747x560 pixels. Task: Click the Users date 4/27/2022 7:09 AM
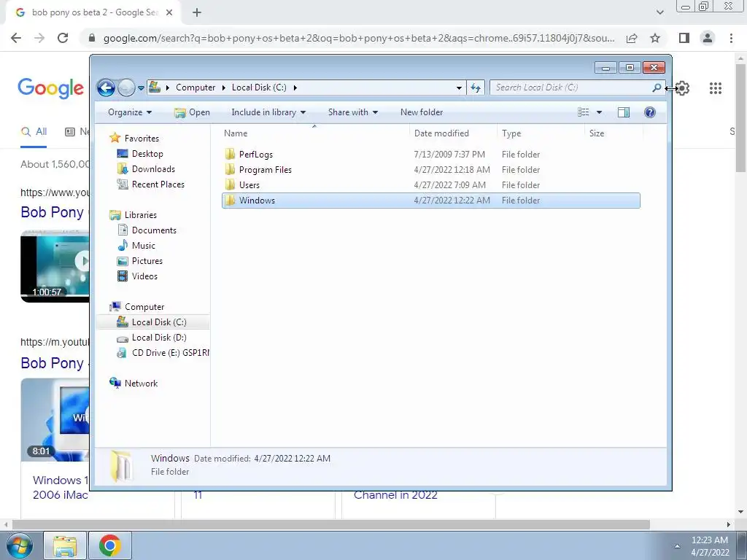(449, 184)
